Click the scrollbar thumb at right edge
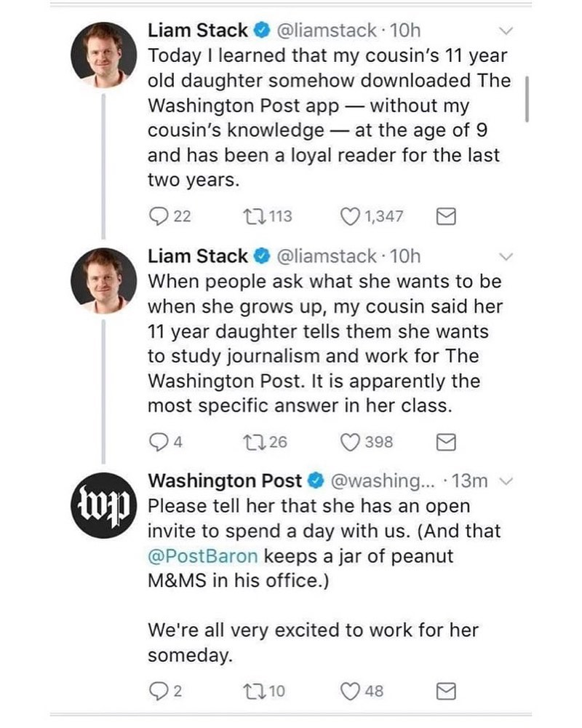Screen dimensions: 582x728 pos(527,99)
